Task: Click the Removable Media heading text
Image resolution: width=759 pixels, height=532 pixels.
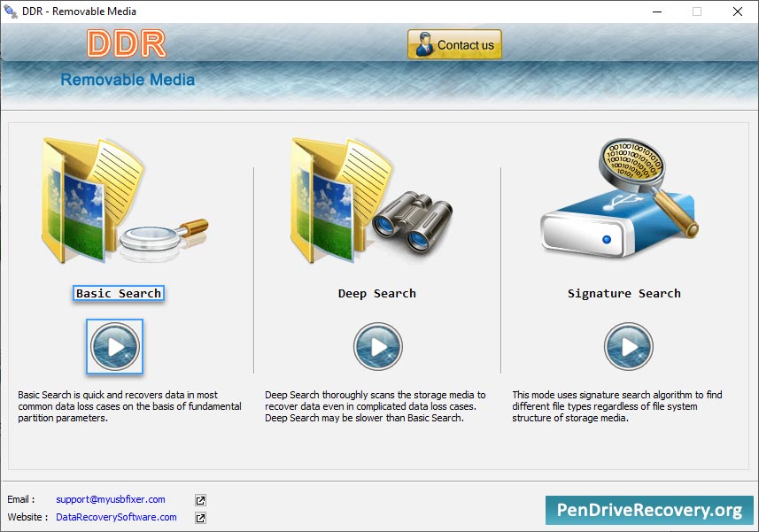Action: [x=128, y=80]
